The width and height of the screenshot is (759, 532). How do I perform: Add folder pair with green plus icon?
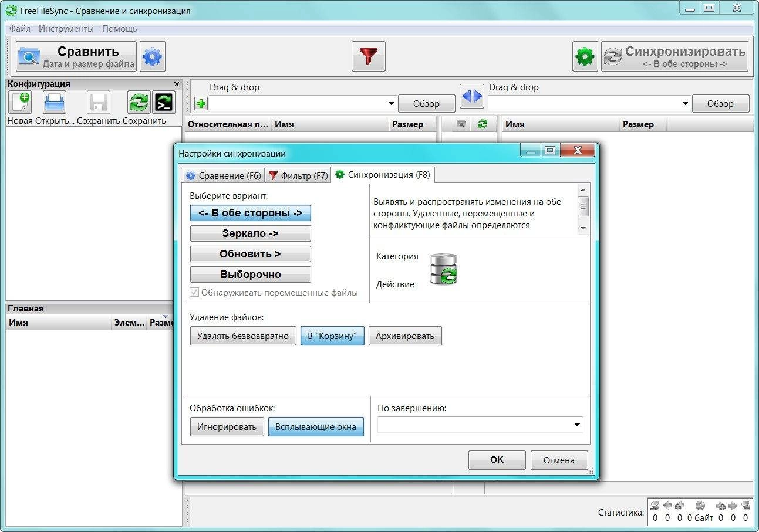[x=201, y=104]
